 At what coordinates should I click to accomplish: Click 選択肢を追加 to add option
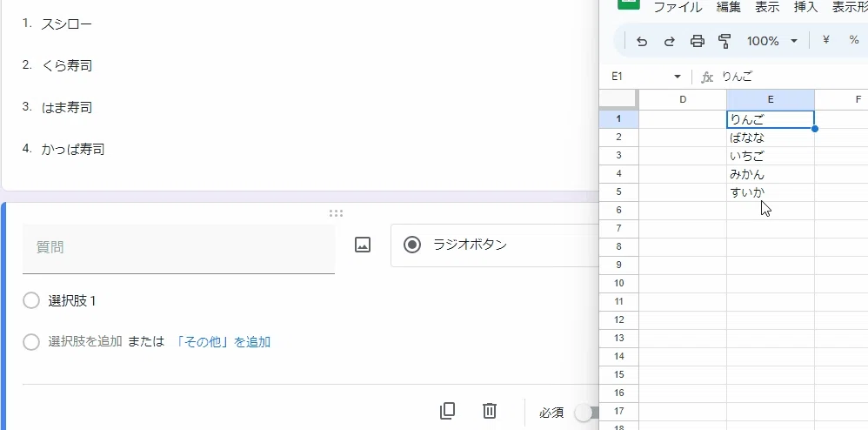84,342
